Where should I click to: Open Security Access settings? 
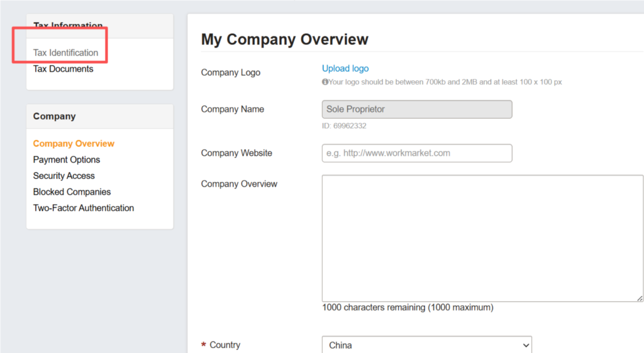click(x=64, y=176)
